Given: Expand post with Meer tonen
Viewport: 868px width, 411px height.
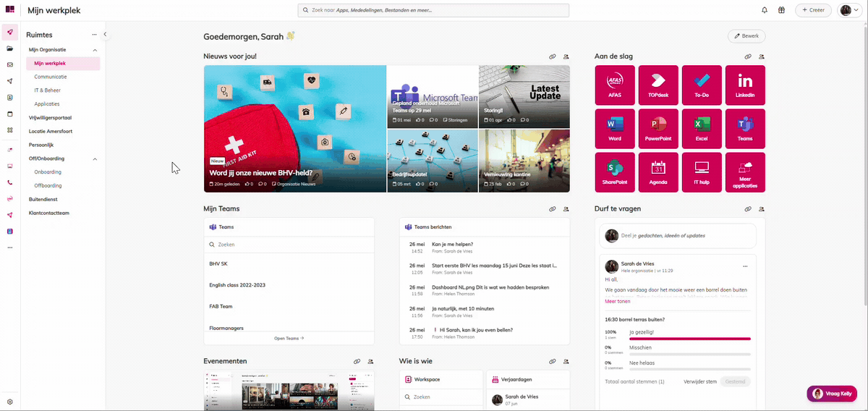Looking at the screenshot, I should point(617,301).
